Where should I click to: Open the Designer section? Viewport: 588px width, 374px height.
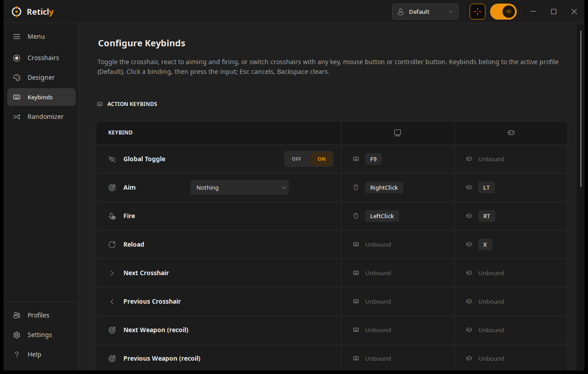pos(41,77)
